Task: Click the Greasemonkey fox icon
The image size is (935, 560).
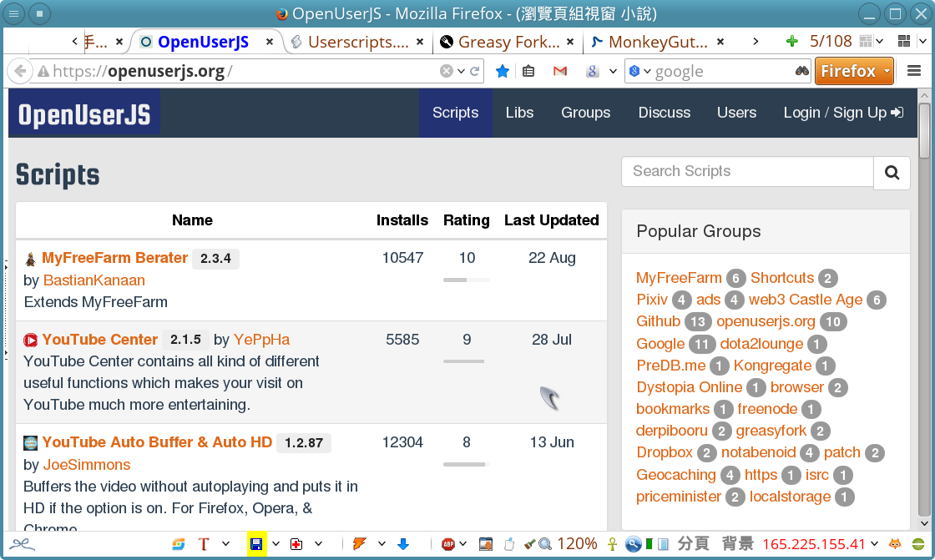Action: (x=895, y=544)
